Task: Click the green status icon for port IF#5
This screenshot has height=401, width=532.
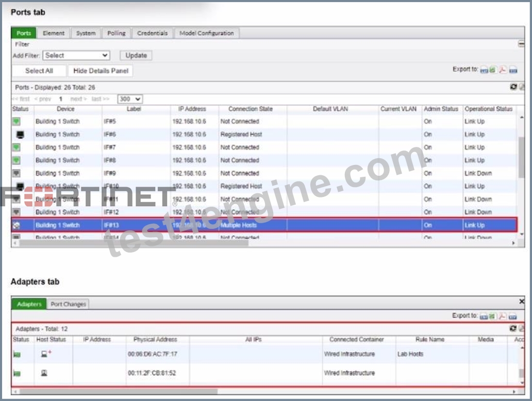Action: [x=16, y=122]
